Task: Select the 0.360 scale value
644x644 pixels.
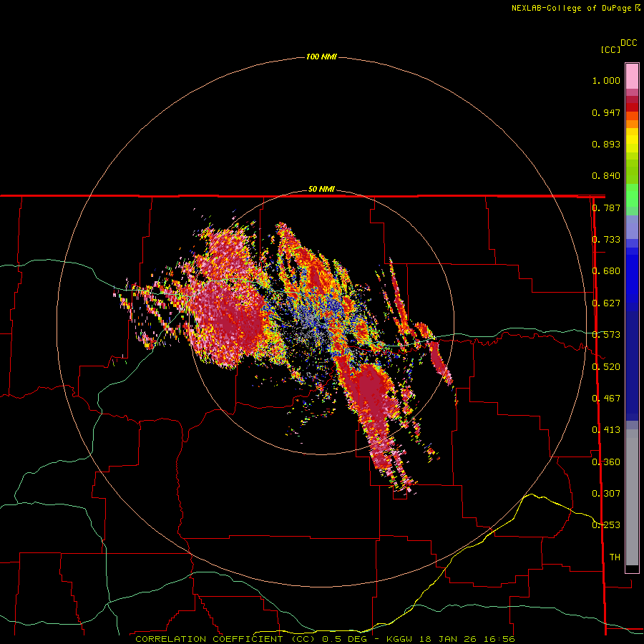Action: pyautogui.click(x=606, y=462)
